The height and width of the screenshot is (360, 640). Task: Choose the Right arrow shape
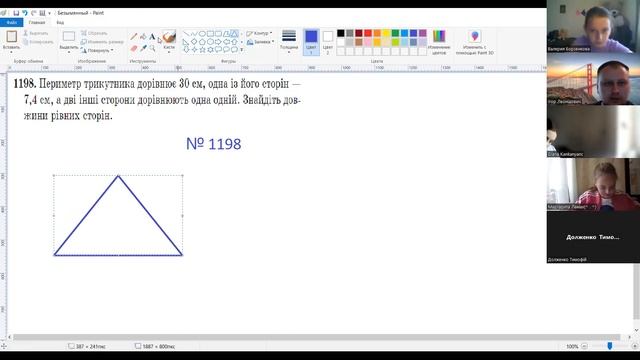218,42
